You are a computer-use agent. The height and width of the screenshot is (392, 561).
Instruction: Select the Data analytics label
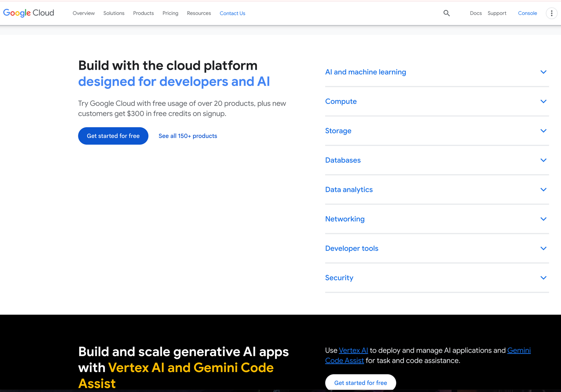click(x=349, y=190)
